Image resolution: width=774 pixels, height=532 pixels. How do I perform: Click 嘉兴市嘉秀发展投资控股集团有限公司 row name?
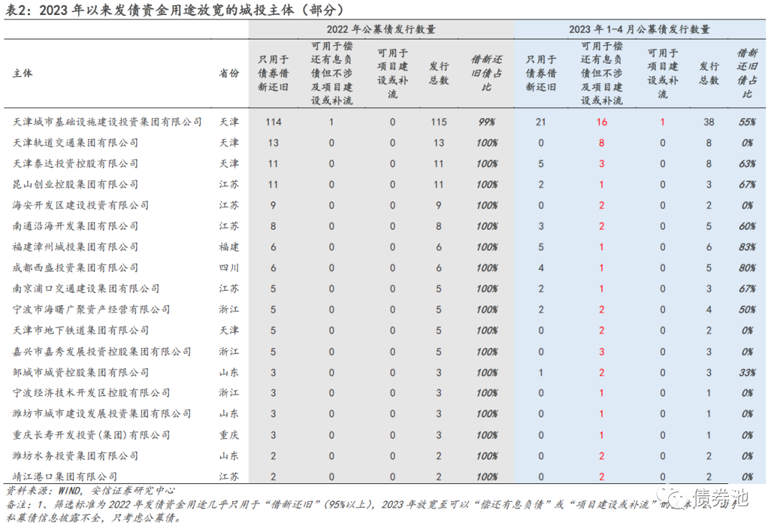pyautogui.click(x=102, y=352)
